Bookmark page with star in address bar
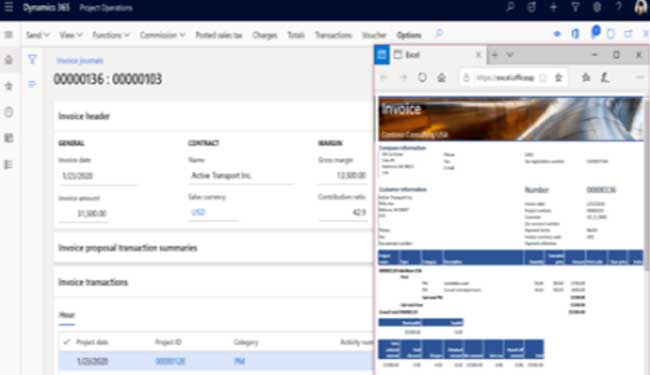Image resolution: width=650 pixels, height=375 pixels. [x=558, y=77]
